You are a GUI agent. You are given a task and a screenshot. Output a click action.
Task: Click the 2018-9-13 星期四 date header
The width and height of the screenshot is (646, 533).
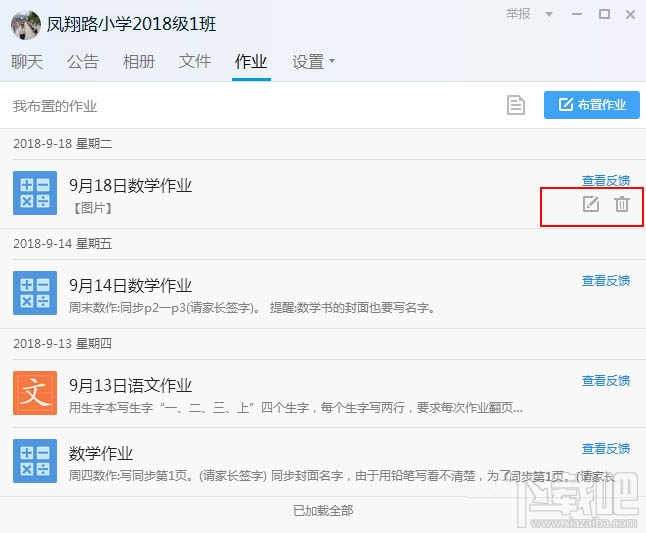coord(63,344)
